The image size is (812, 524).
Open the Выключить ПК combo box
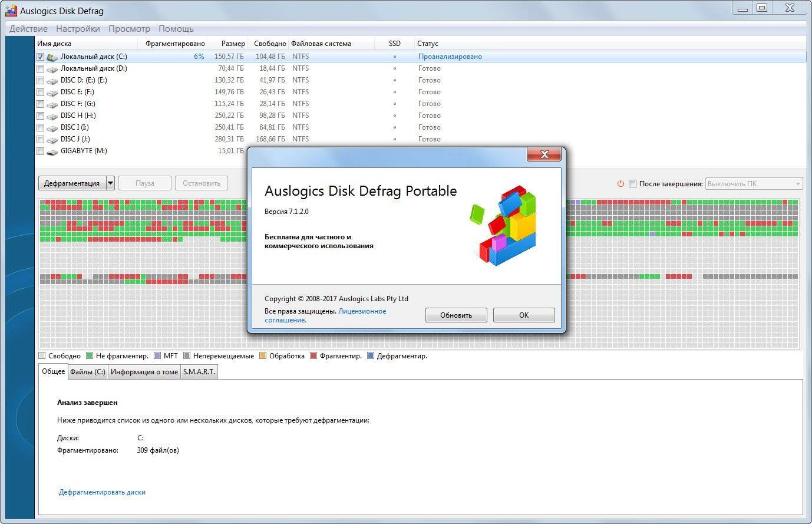tap(754, 184)
